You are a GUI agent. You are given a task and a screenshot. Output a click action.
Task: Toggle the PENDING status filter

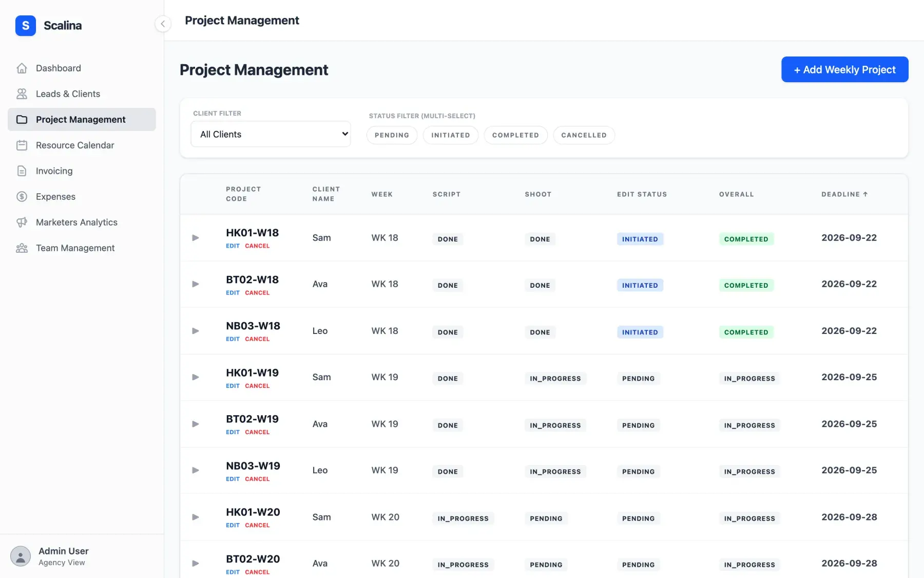coord(392,135)
